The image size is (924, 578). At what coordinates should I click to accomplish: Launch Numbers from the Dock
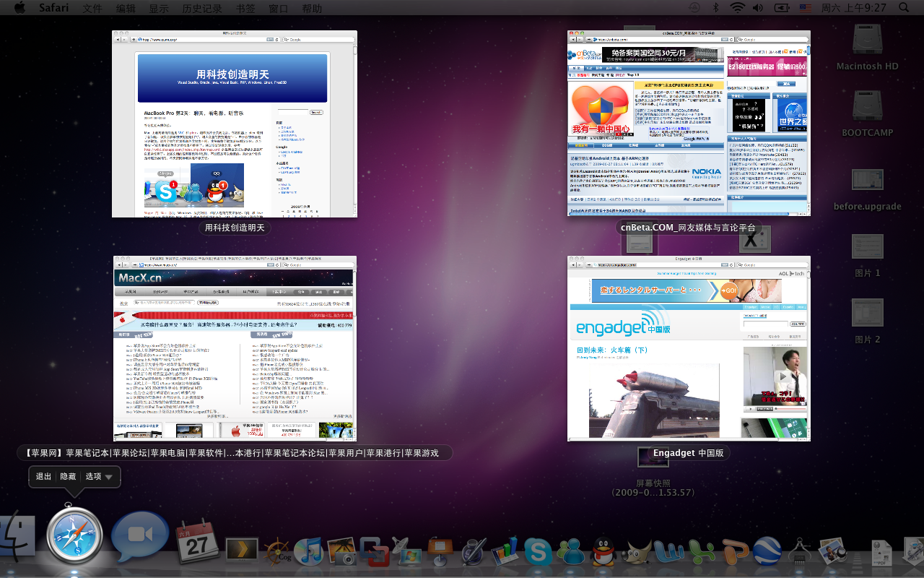pyautogui.click(x=506, y=551)
